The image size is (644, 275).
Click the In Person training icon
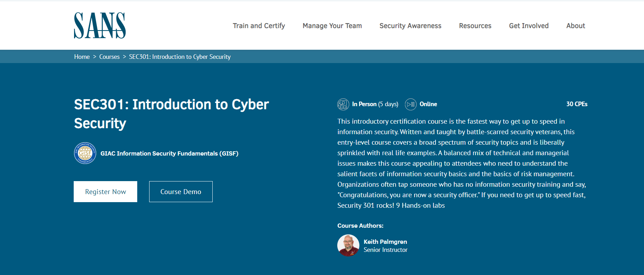(x=343, y=104)
